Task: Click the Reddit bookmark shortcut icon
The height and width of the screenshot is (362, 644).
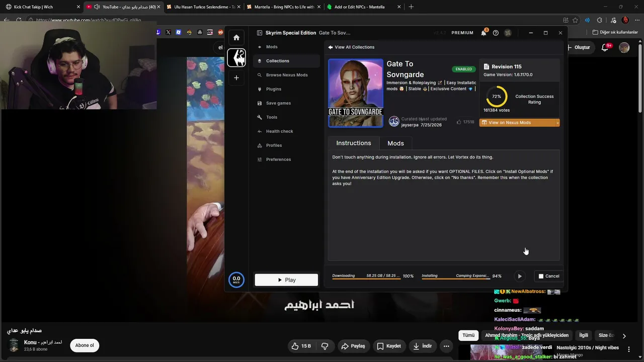Action: [x=221, y=32]
